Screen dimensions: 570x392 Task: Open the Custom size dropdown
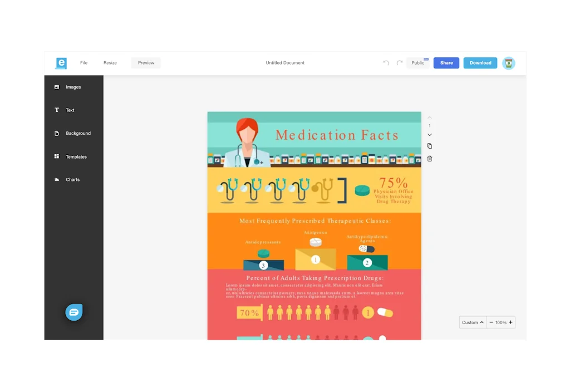(x=472, y=322)
